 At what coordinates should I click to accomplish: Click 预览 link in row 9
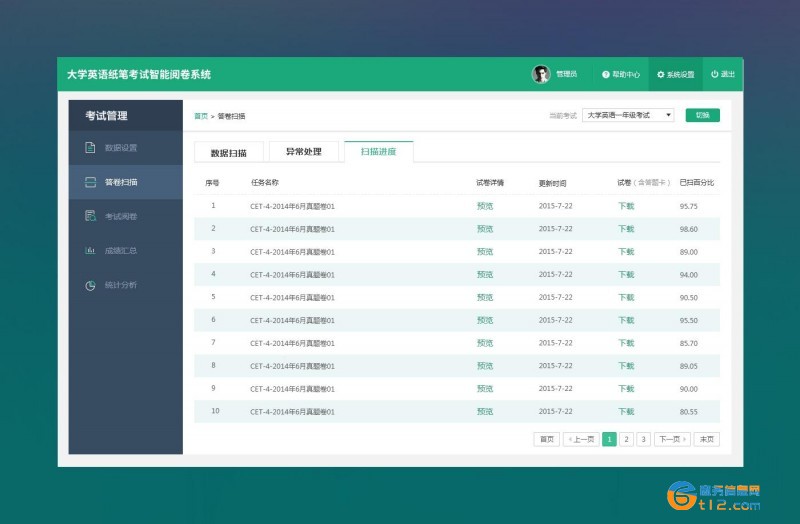pos(485,389)
